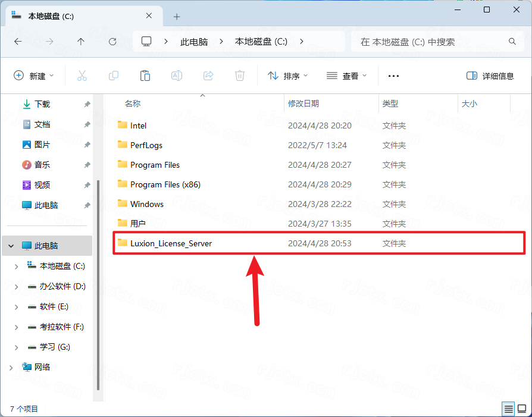Click the Forward navigation arrow
Viewport: 532px width, 417px height.
coord(49,42)
